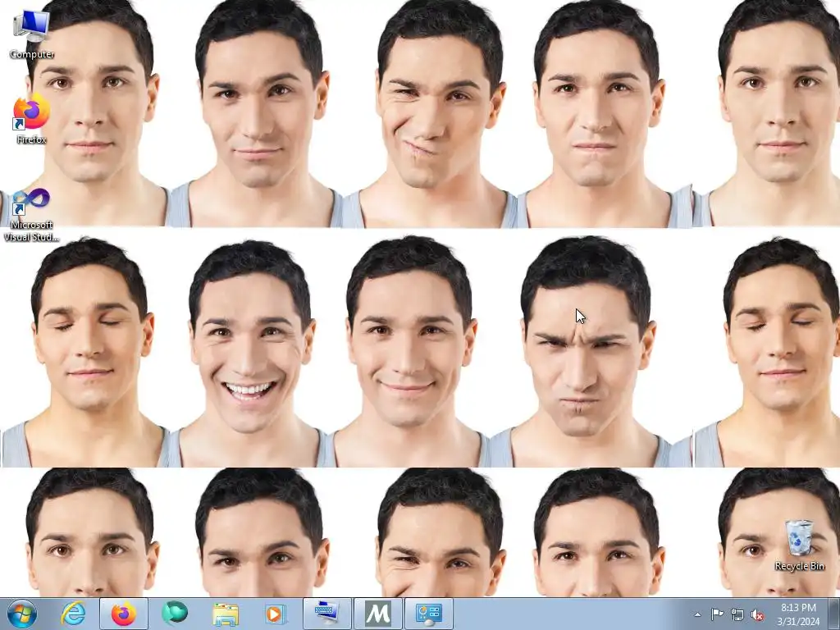Click the Show desktop button at taskbar end
This screenshot has width=840, height=630.
[x=834, y=614]
